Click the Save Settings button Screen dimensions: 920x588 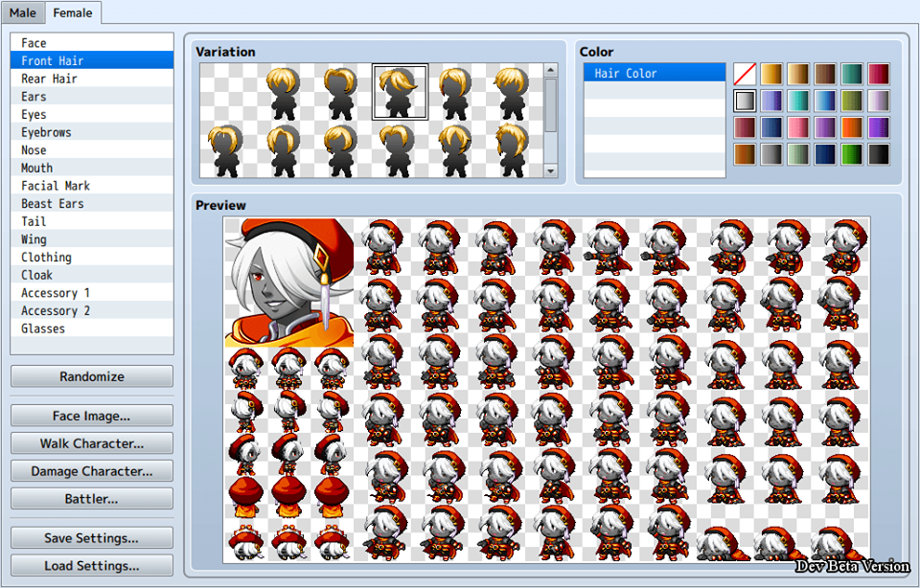(92, 537)
